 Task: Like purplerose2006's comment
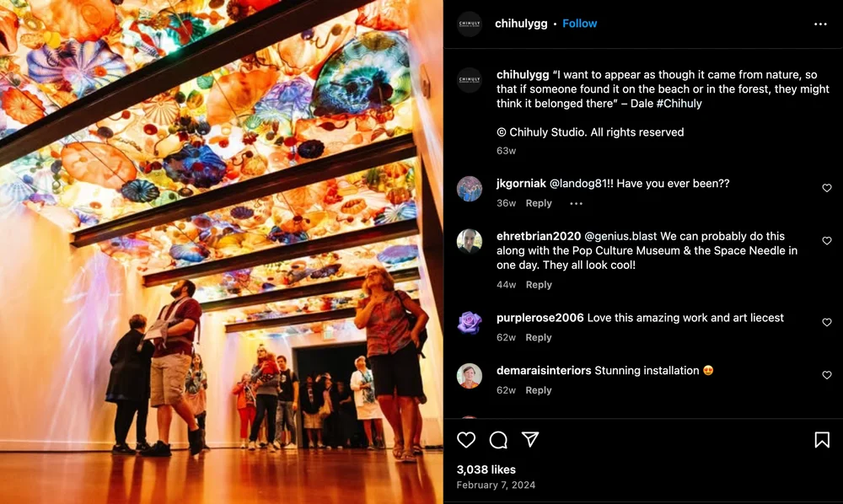pos(827,322)
